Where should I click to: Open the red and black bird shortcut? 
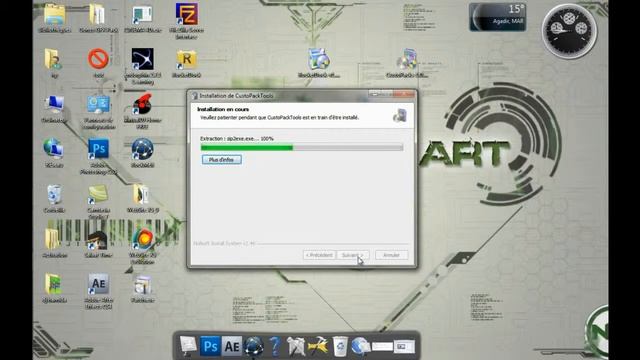pos(142,104)
